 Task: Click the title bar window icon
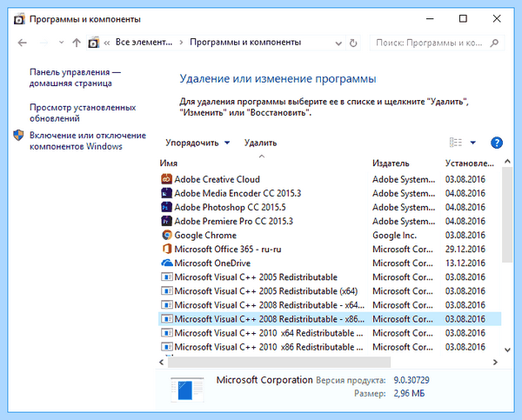(x=19, y=19)
